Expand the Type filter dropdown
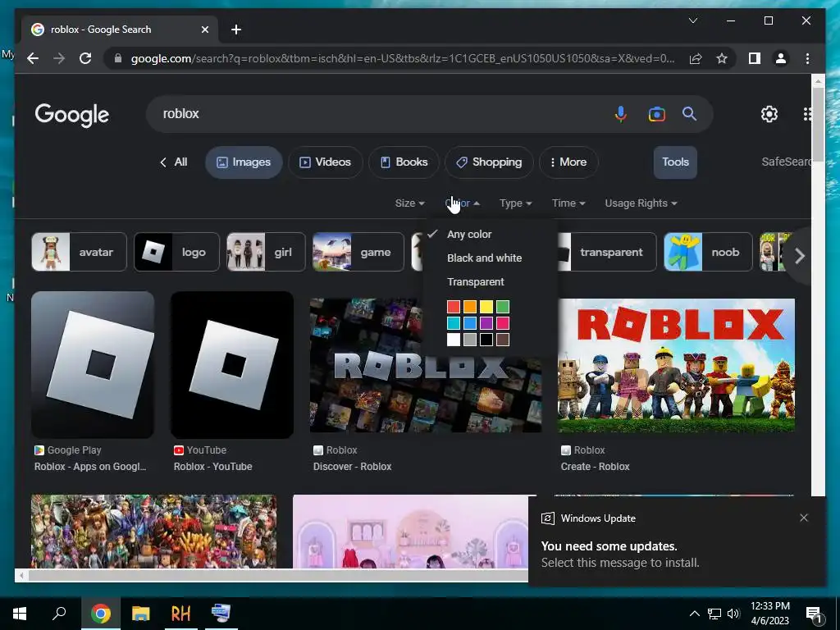Viewport: 840px width, 630px height. point(515,203)
